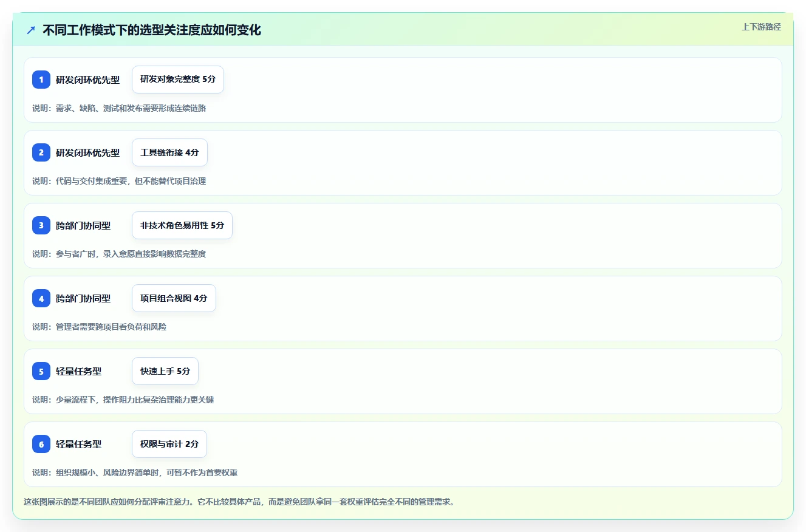The width and height of the screenshot is (806, 532).
Task: Click the 项目组合视图 4分 chip
Action: (x=174, y=298)
